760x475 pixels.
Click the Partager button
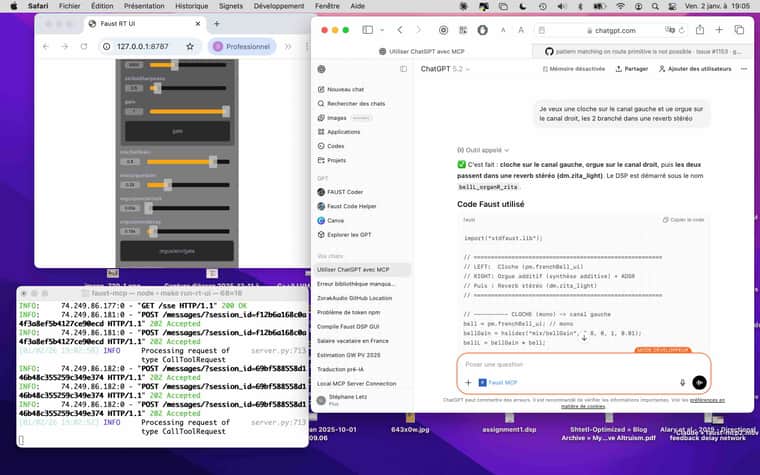pos(632,69)
